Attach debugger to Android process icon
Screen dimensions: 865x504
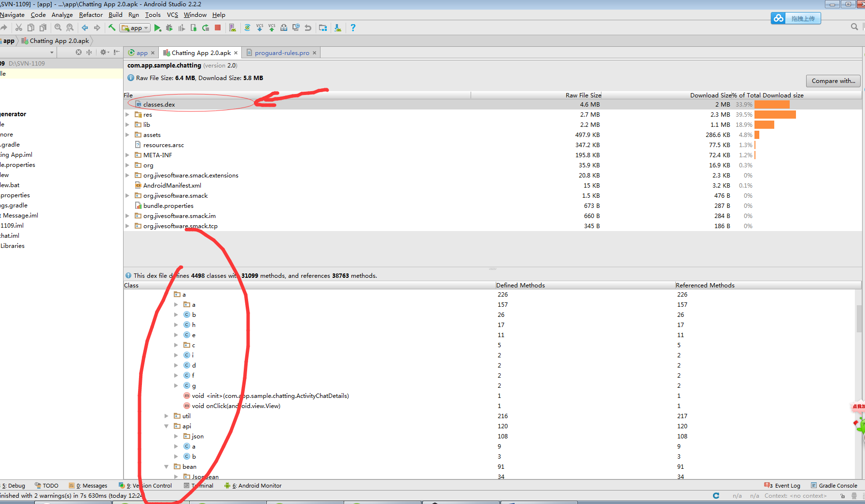(194, 27)
